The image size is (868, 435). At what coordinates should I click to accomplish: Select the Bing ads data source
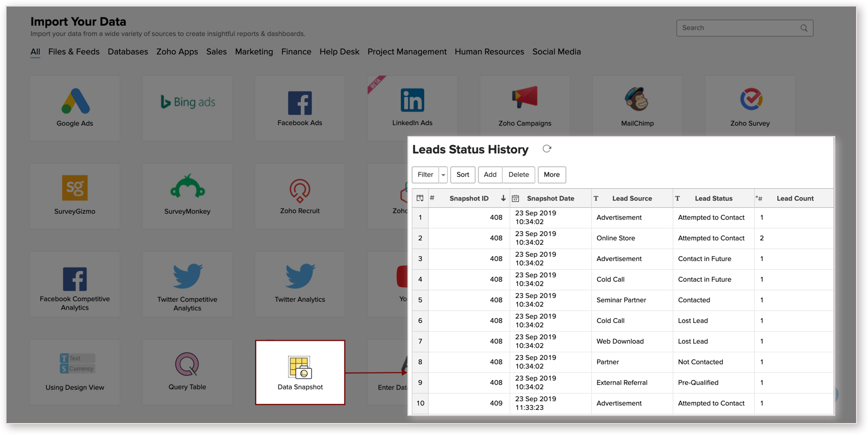tap(188, 108)
